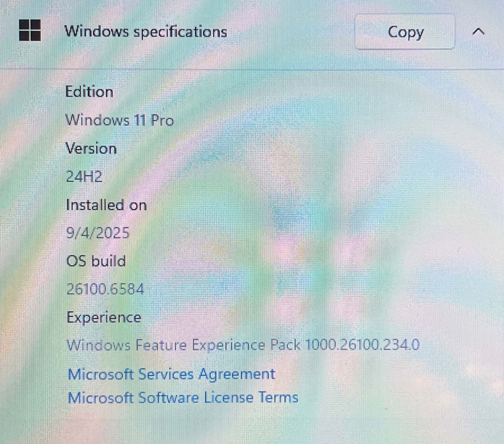This screenshot has height=444, width=504.
Task: Select the '9/4/2025' install date
Action: click(x=98, y=233)
